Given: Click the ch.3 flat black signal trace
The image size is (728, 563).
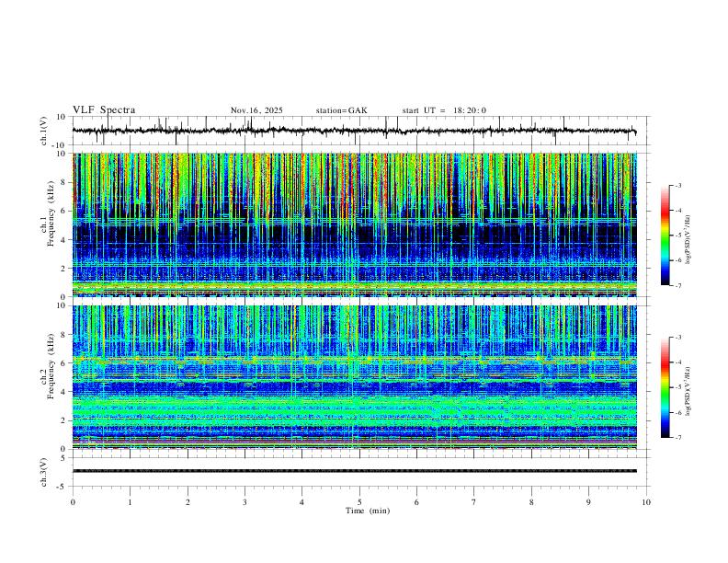Looking at the screenshot, I should point(355,471).
